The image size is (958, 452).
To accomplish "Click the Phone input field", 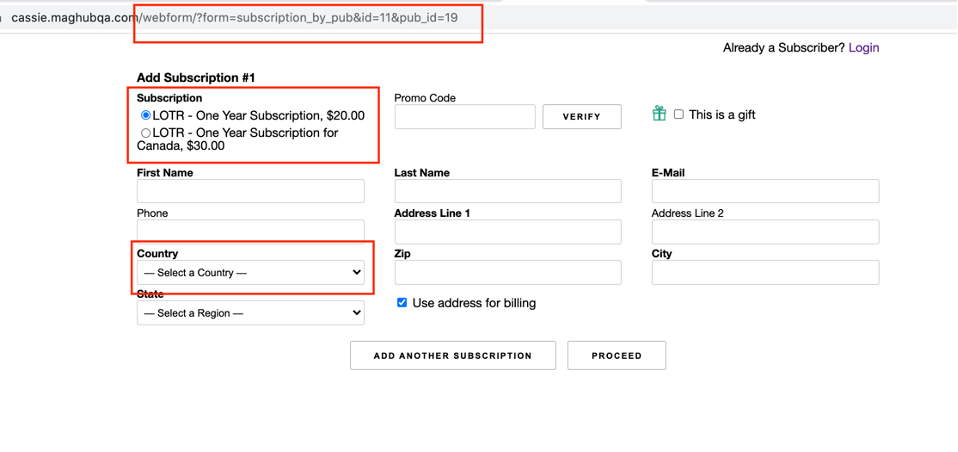I will 251,231.
